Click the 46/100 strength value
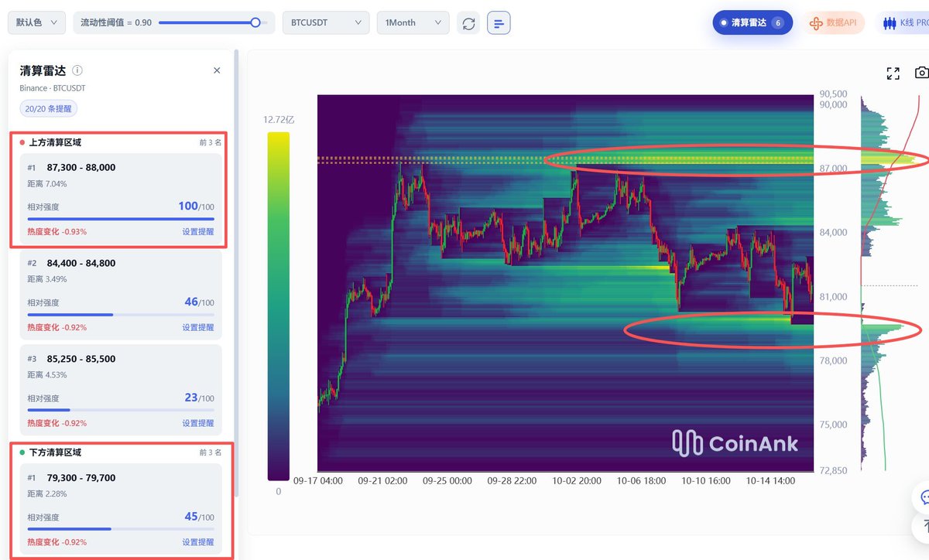 pyautogui.click(x=199, y=302)
